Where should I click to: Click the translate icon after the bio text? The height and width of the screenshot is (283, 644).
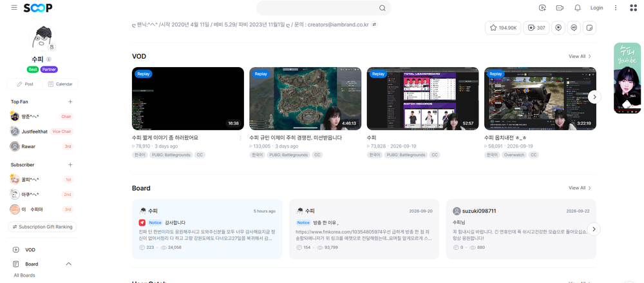pyautogui.click(x=374, y=24)
